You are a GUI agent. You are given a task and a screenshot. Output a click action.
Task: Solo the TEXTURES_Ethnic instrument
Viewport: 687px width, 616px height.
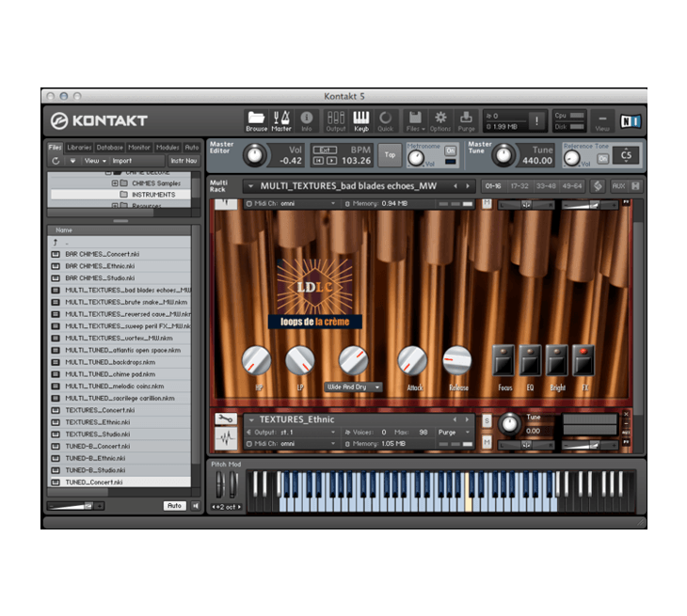point(487,420)
